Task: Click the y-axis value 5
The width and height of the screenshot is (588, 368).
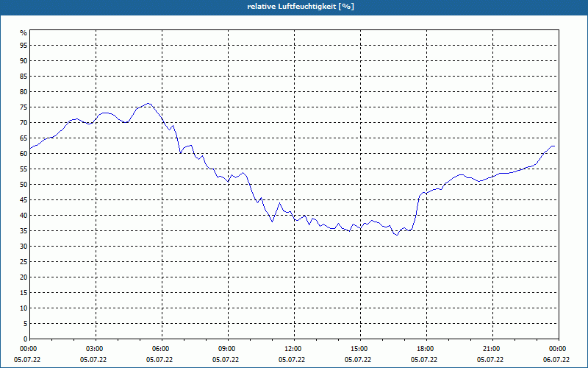Action: pyautogui.click(x=26, y=324)
